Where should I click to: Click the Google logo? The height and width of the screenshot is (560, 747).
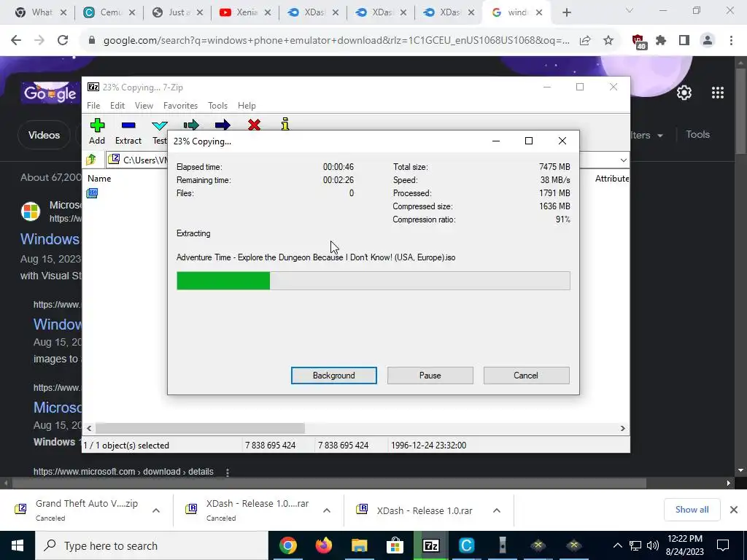click(x=50, y=93)
